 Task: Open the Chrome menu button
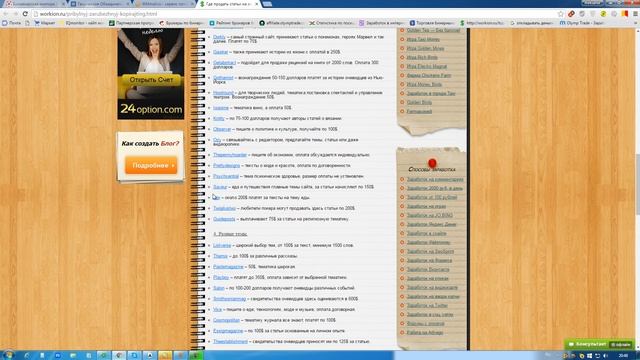pos(636,14)
